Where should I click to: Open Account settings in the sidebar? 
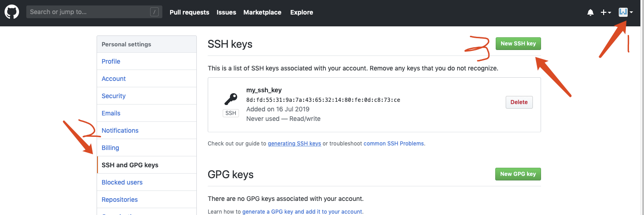[147, 79]
